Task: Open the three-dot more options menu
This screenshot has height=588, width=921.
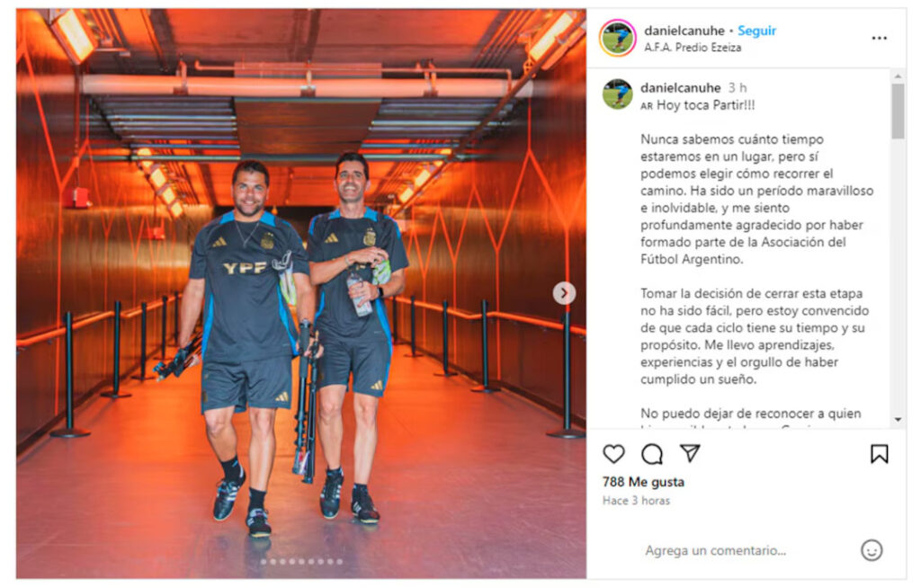Action: pos(879,38)
